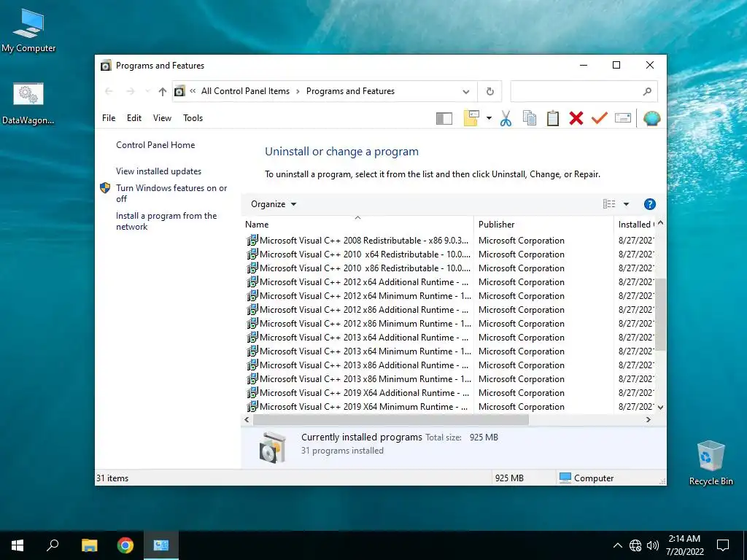Select Visual C++ 2012 x64 Additional Runtime
Screen dimensions: 747x560
pos(449,282)
